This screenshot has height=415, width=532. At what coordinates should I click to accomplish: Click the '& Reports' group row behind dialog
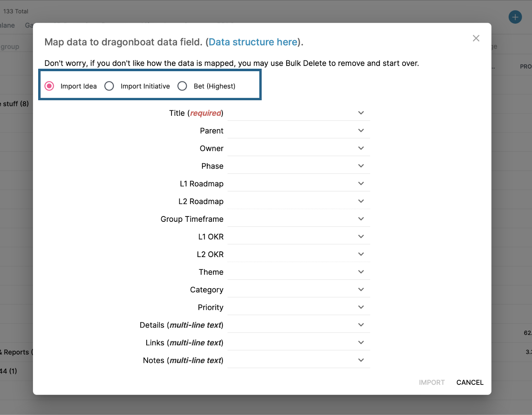(16, 352)
